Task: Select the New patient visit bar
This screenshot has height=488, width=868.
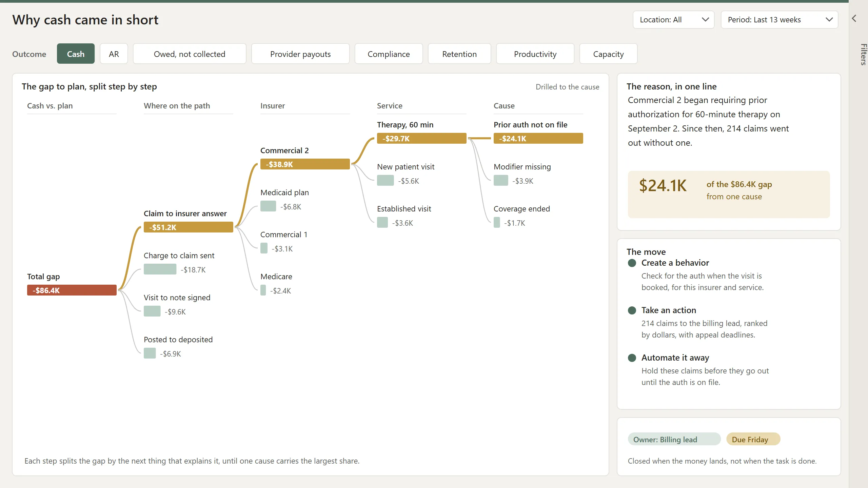Action: point(386,180)
